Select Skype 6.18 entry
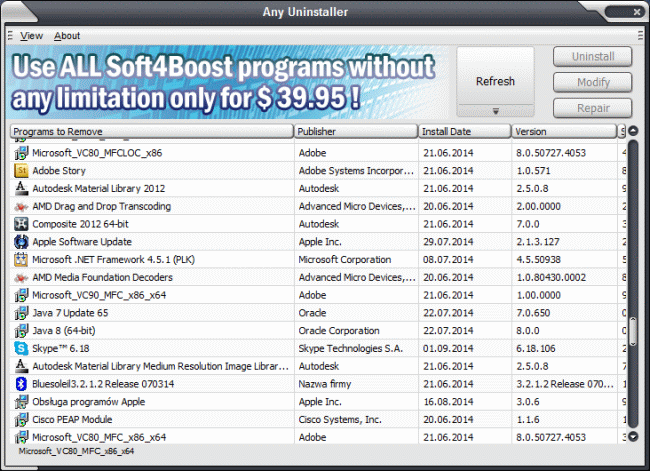The width and height of the screenshot is (650, 471). [x=318, y=349]
